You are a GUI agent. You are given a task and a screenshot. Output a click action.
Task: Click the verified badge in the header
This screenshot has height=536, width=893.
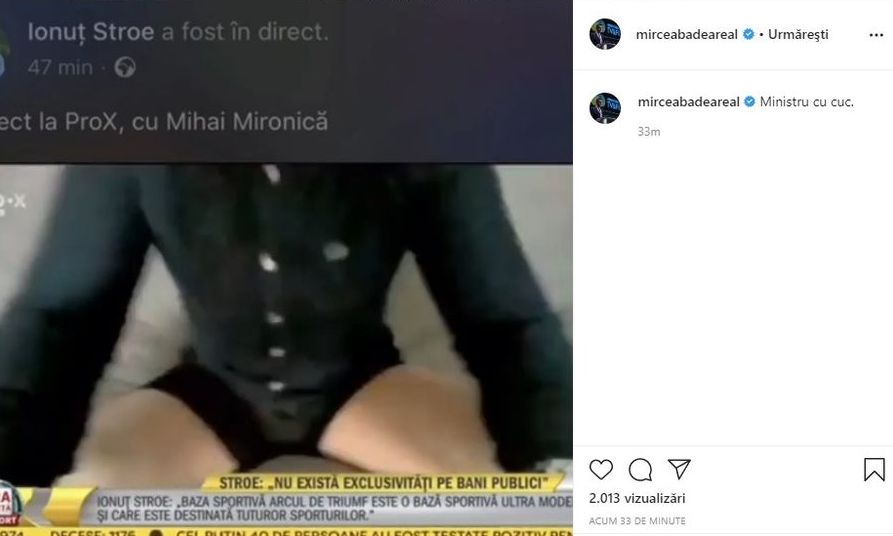[x=748, y=34]
